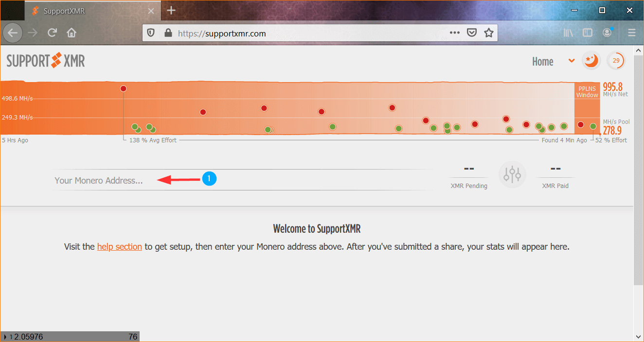Open the browser home page
Screen dimensions: 644x342
coord(72,33)
